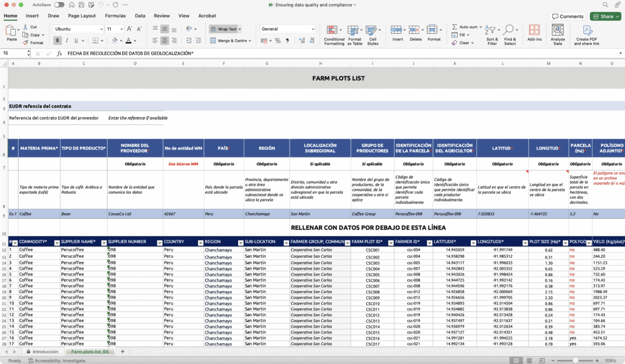
Task: Toggle bold formatting
Action: [x=57, y=41]
